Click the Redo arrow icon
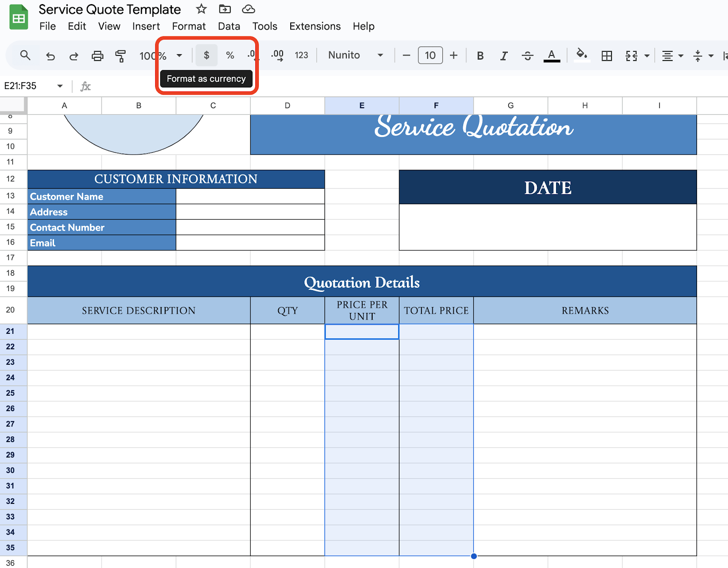 pos(74,56)
